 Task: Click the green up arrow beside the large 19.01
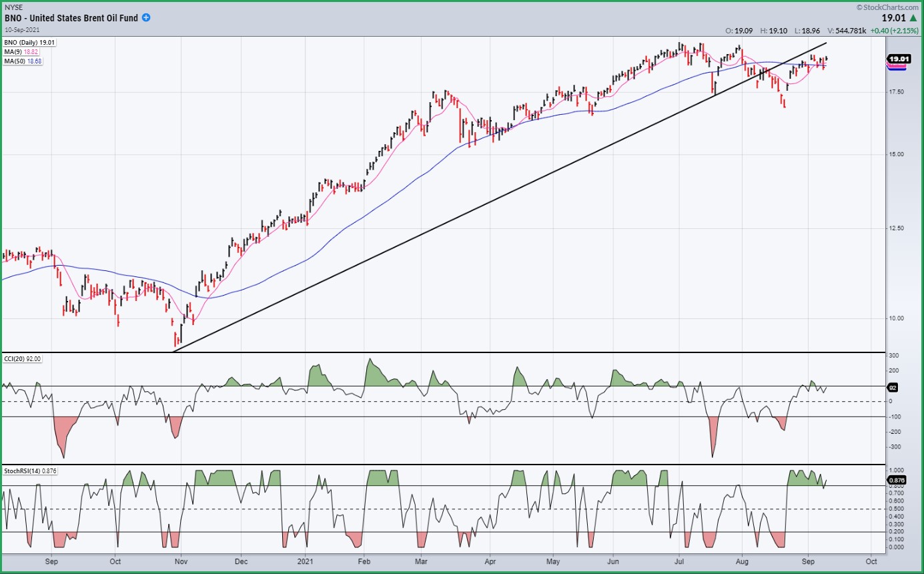pyautogui.click(x=913, y=19)
